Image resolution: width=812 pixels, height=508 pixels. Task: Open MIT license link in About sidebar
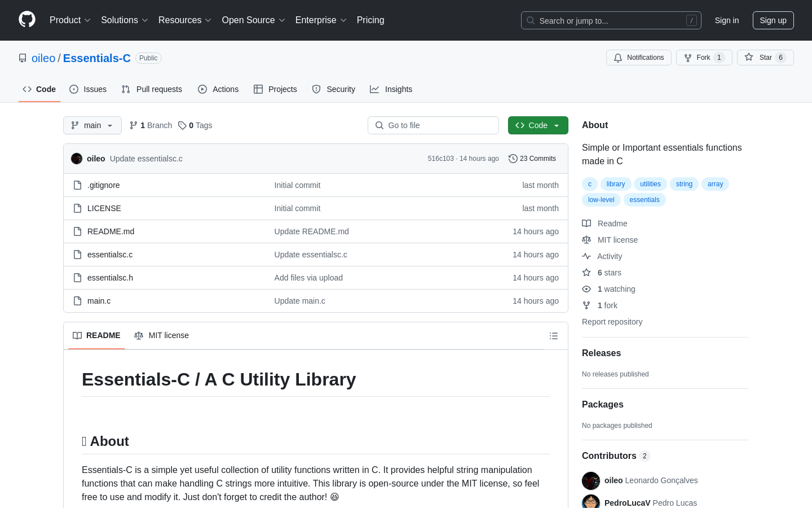(610, 240)
